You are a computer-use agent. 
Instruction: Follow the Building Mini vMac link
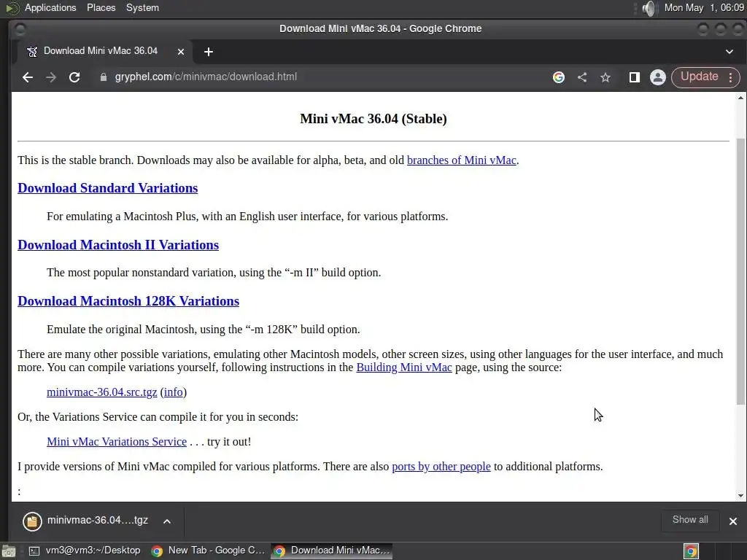pos(404,367)
